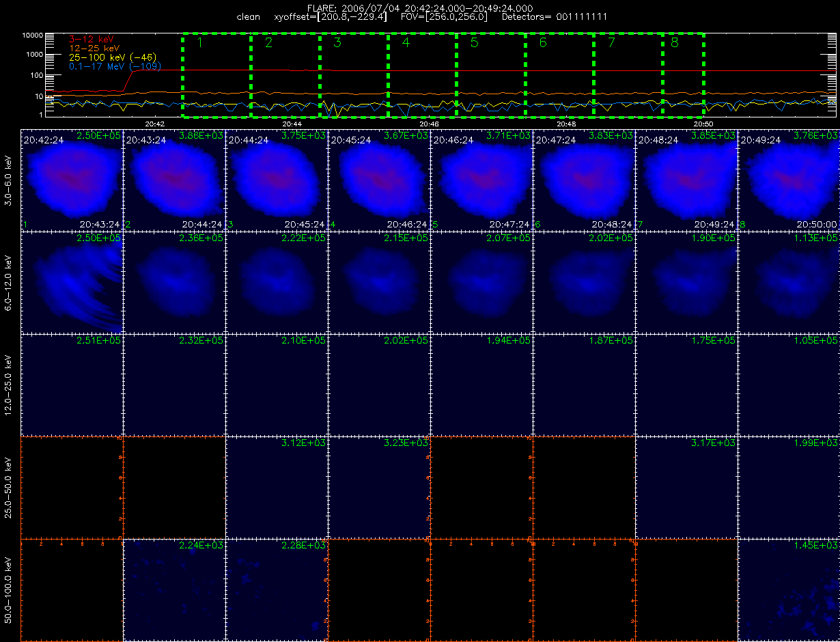The width and height of the screenshot is (840, 642).
Task: Select interval marker 5 on the light curve
Action: click(474, 43)
